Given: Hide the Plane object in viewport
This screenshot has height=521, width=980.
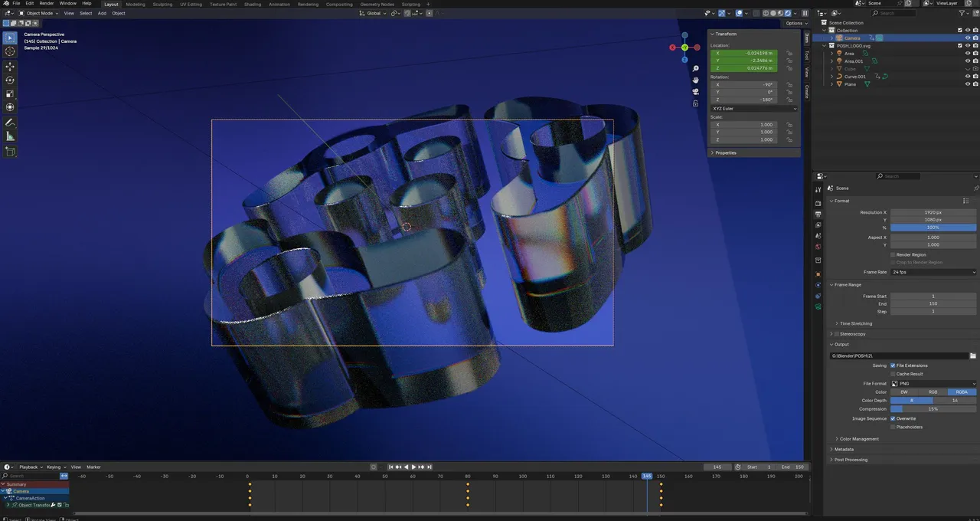Looking at the screenshot, I should 967,84.
